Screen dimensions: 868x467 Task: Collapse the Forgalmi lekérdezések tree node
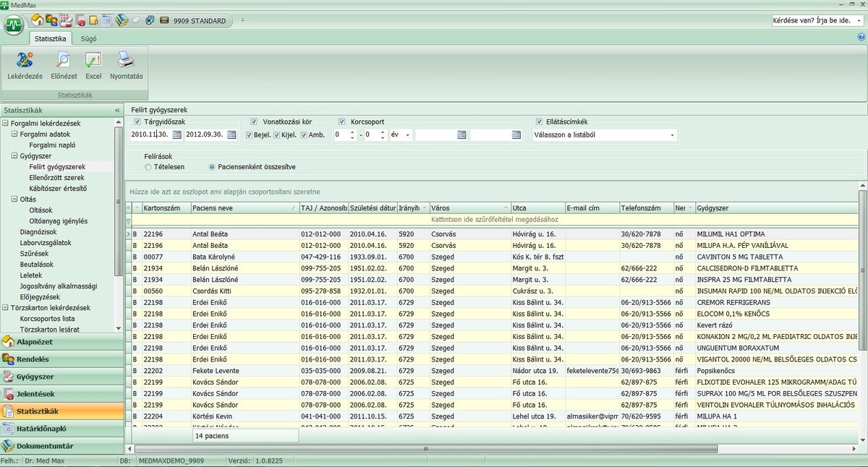pyautogui.click(x=5, y=124)
